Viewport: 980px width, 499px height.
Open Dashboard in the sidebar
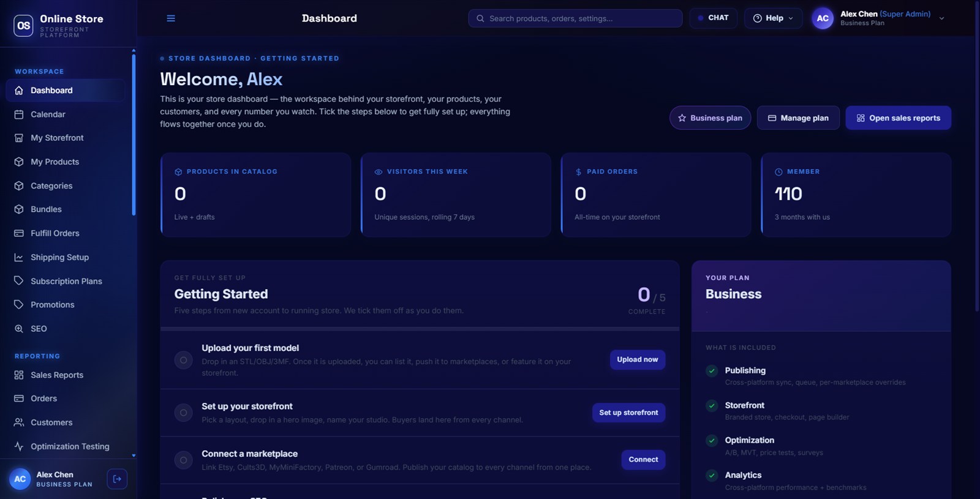pos(66,91)
